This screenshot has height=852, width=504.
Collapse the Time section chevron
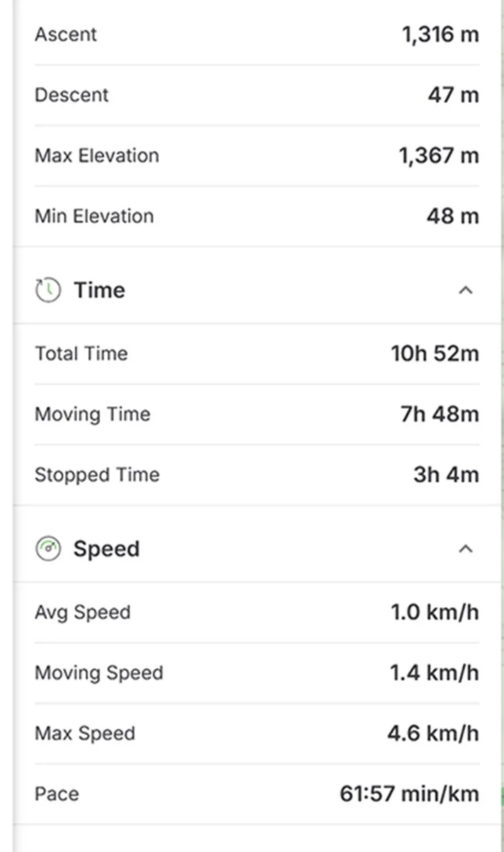pos(466,290)
